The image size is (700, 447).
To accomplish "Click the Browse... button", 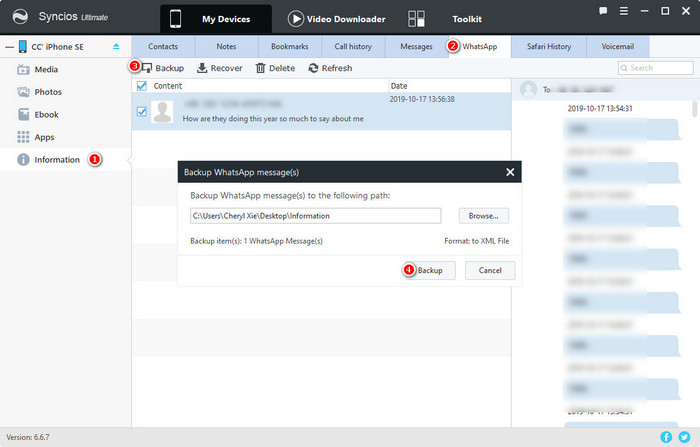I will pyautogui.click(x=483, y=216).
